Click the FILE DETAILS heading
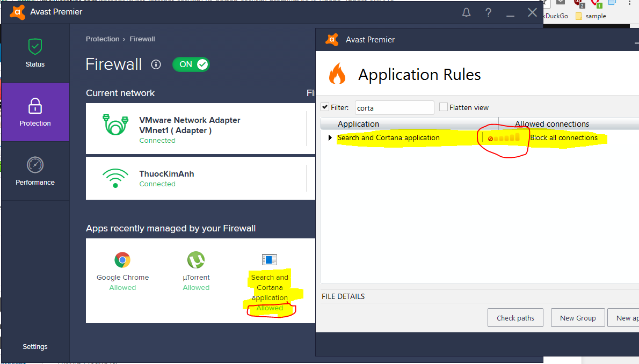 (x=343, y=297)
